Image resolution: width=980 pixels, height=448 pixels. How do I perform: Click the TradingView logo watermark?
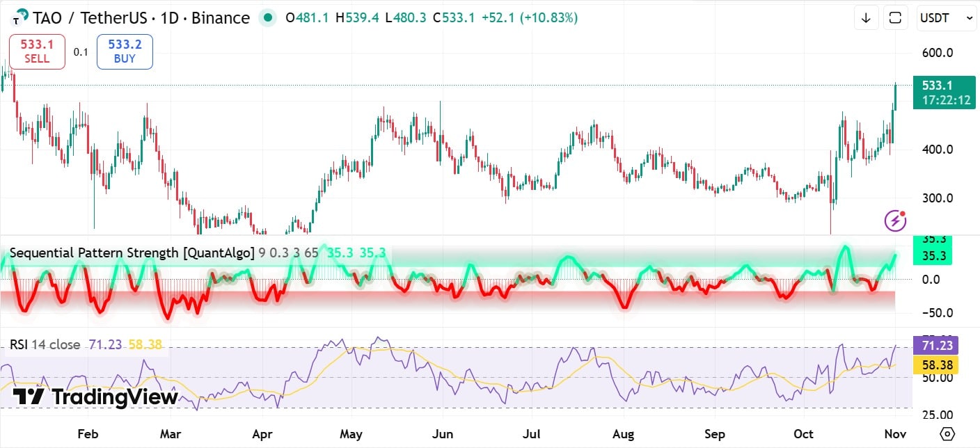95,397
